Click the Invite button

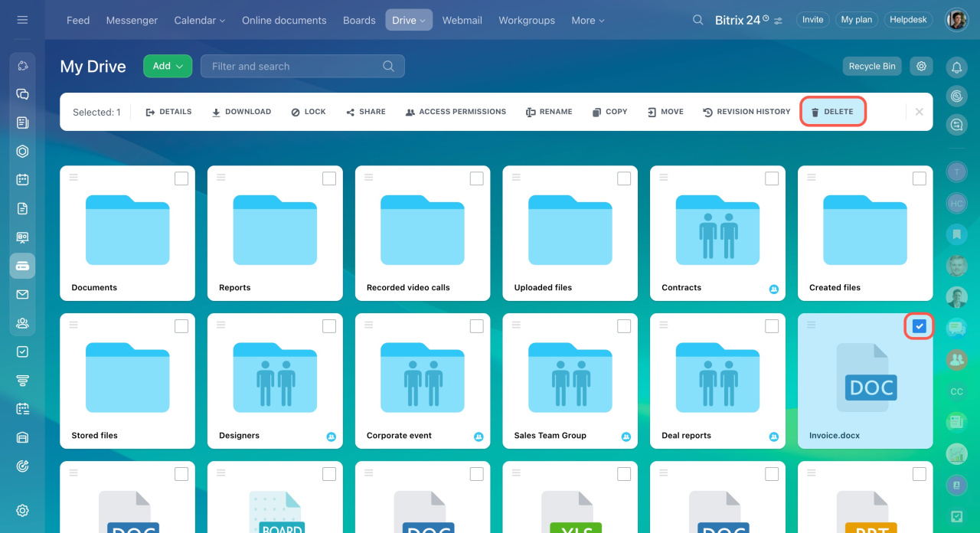point(813,20)
